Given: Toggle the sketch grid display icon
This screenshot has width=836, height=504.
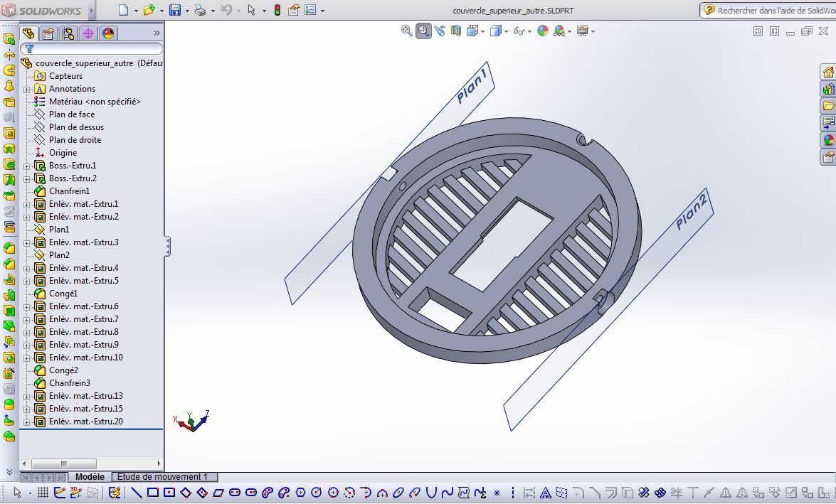Looking at the screenshot, I should (43, 493).
